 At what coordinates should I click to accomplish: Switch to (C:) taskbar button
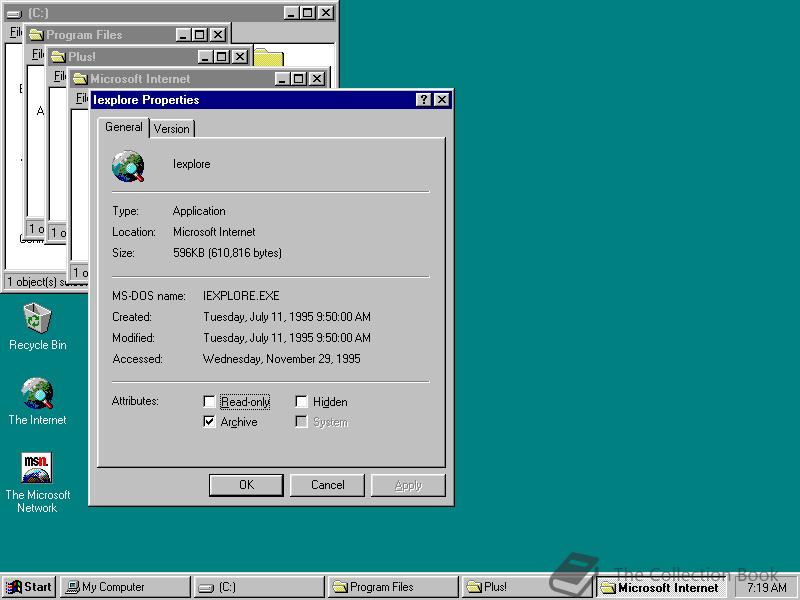click(x=259, y=587)
